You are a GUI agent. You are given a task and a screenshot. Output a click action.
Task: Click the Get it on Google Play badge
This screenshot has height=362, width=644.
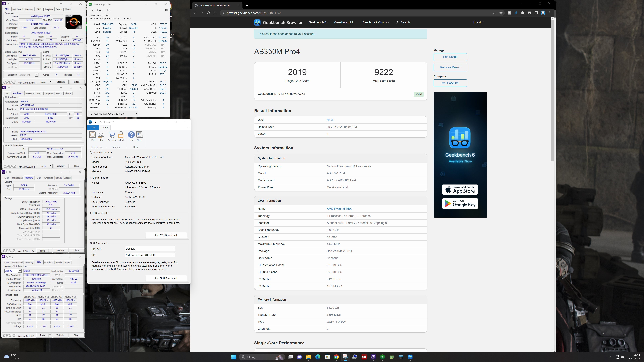click(x=460, y=204)
